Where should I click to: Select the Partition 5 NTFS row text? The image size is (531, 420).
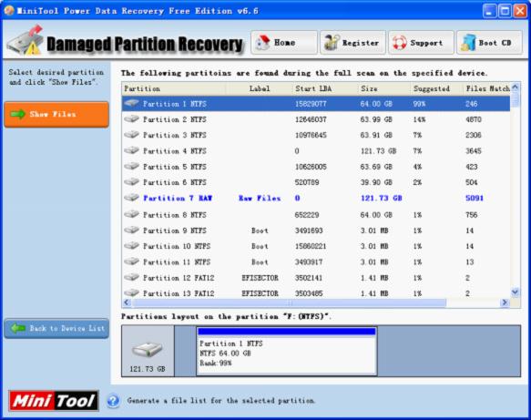click(174, 167)
